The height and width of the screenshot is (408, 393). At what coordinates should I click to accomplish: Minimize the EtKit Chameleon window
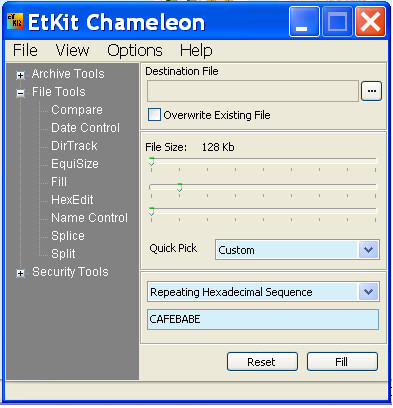pos(304,22)
